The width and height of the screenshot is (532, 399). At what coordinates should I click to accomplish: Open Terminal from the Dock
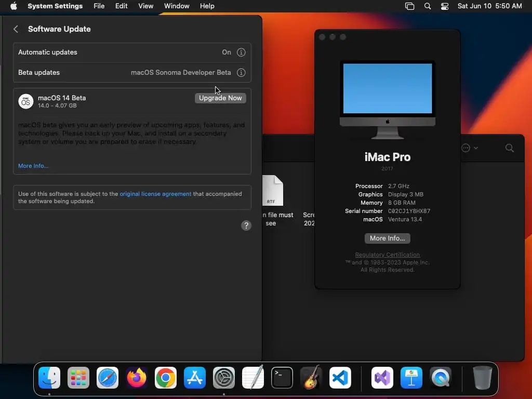click(282, 378)
